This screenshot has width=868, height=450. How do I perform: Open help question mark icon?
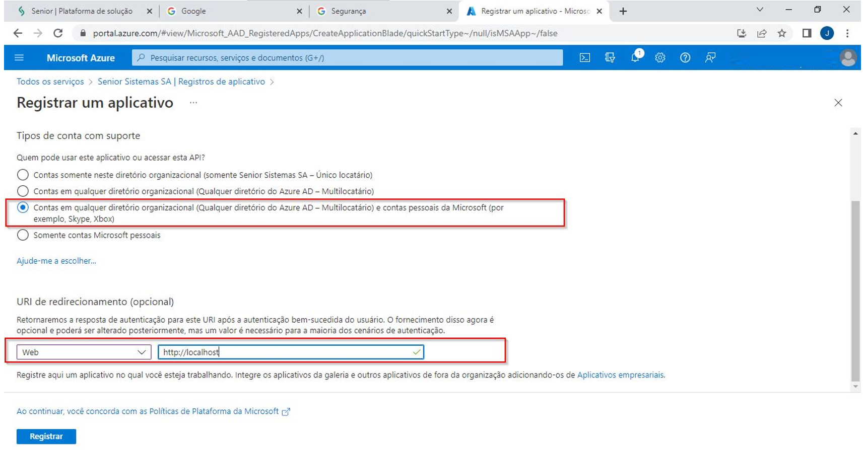pyautogui.click(x=685, y=58)
